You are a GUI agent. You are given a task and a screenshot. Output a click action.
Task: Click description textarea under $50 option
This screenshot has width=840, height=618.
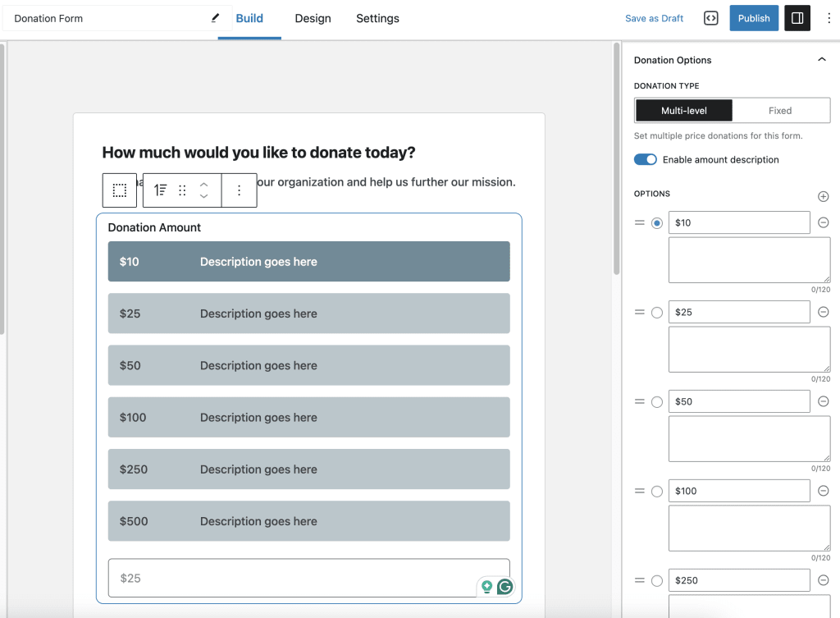750,439
